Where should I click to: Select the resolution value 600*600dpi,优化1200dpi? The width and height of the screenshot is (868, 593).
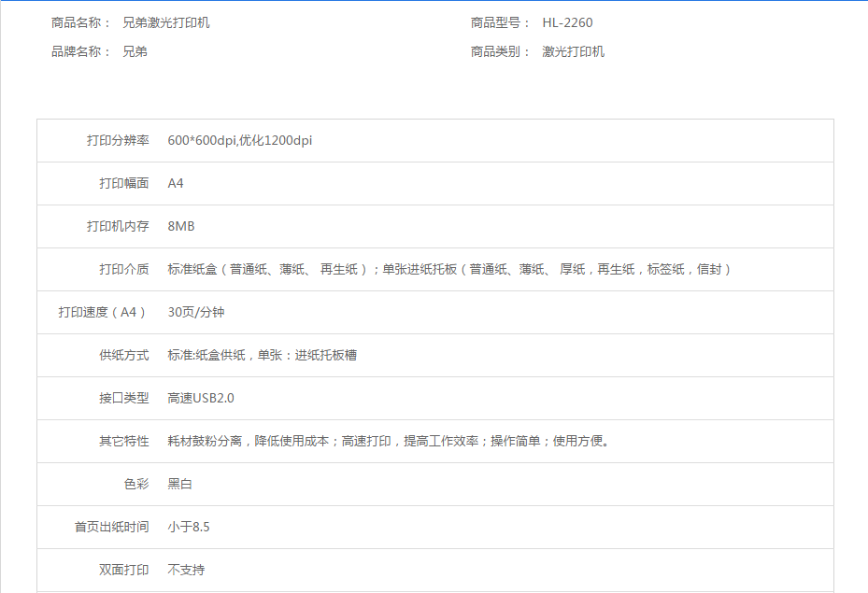(x=240, y=140)
